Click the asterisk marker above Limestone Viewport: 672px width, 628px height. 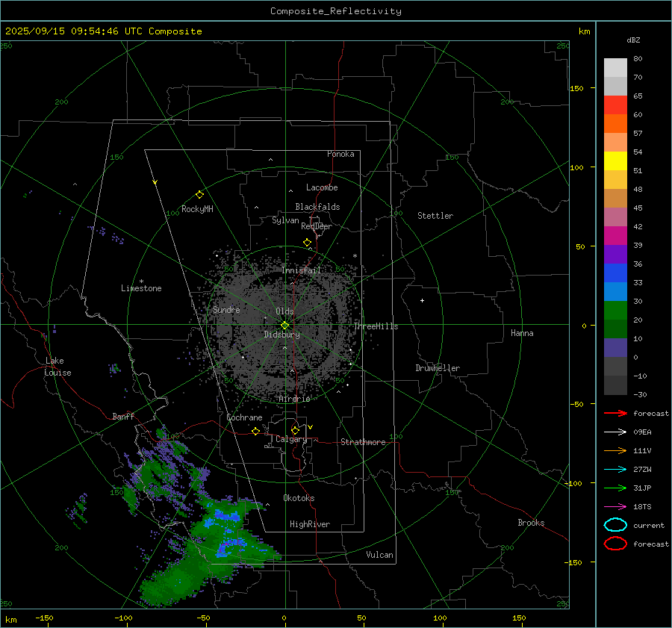141,282
